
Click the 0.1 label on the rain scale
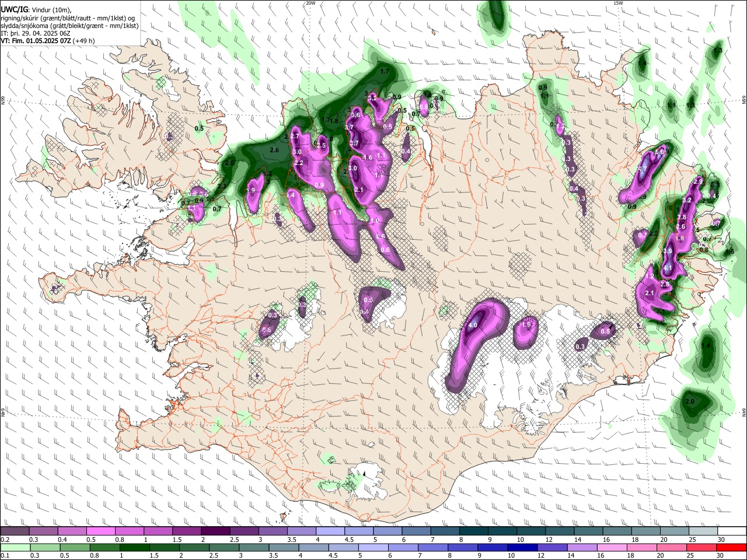coord(5,555)
